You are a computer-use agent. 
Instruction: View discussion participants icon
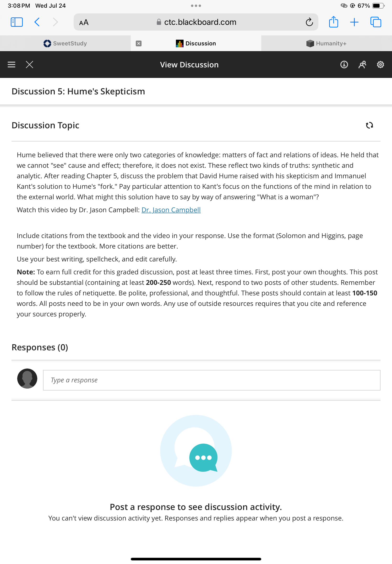pyautogui.click(x=362, y=65)
